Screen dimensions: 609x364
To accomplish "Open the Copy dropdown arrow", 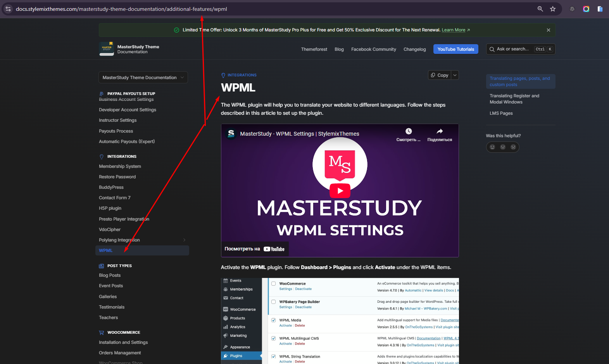I will tap(455, 75).
